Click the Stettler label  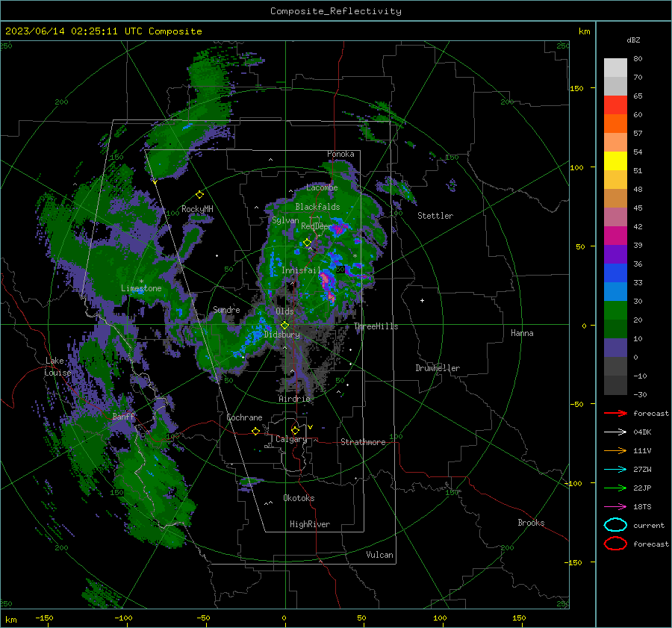click(x=435, y=216)
